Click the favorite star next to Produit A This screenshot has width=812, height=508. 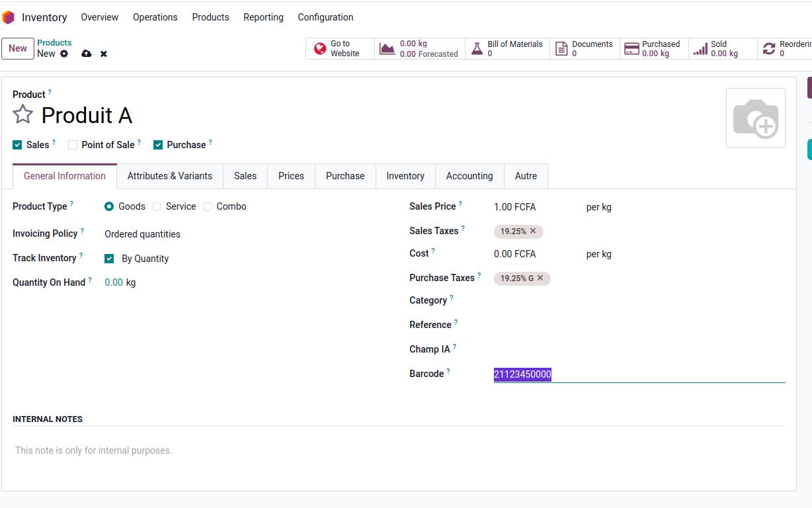tap(23, 114)
